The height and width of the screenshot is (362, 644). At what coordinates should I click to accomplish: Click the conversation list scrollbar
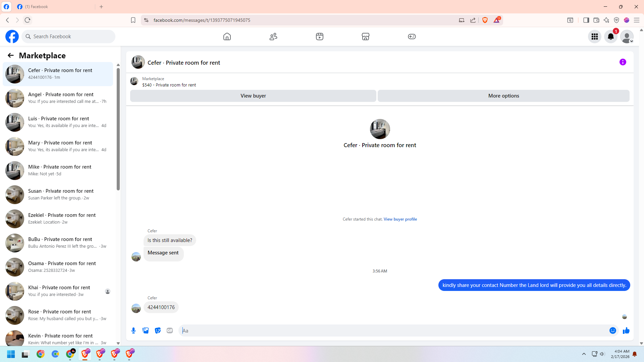coord(118,129)
